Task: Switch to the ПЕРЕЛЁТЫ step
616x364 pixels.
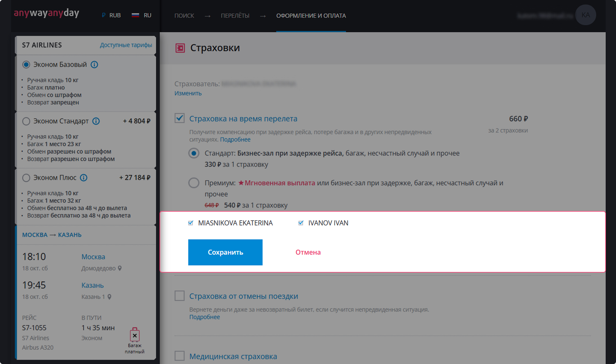Action: (x=235, y=16)
